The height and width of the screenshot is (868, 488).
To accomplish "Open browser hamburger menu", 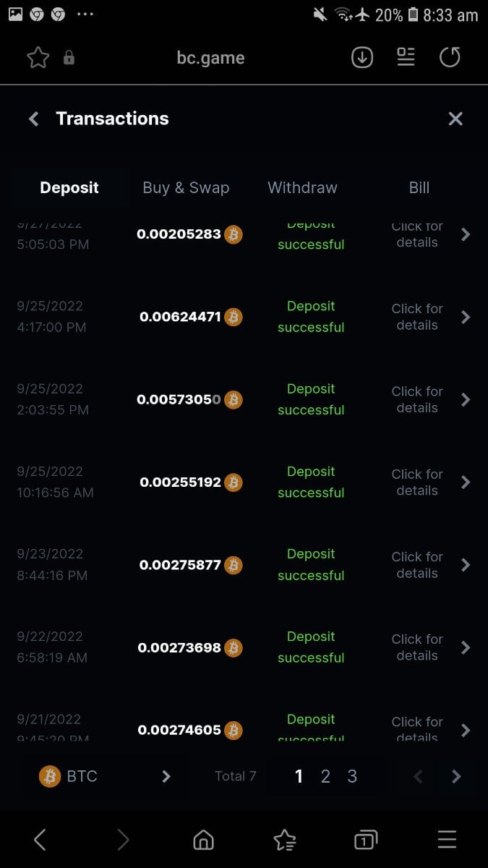I will (447, 840).
